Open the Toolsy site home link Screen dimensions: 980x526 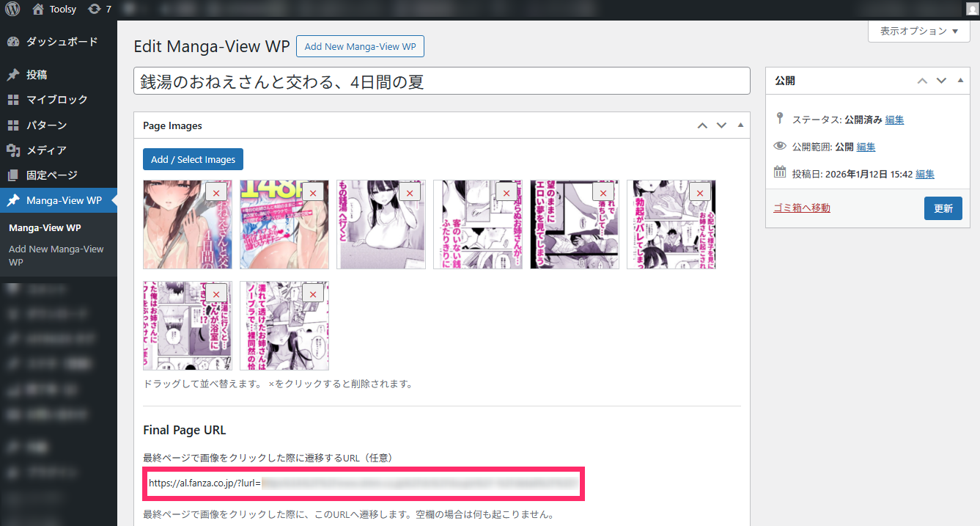[x=55, y=10]
